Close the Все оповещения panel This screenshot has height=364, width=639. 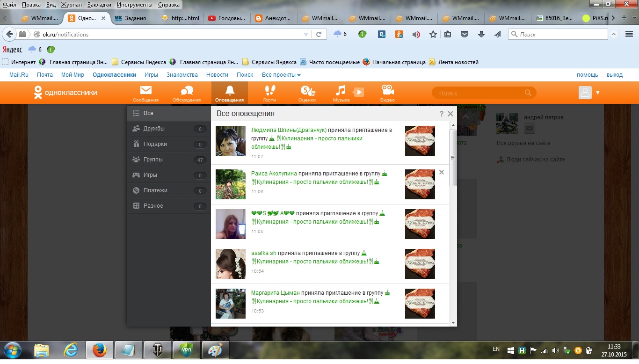[x=450, y=114]
